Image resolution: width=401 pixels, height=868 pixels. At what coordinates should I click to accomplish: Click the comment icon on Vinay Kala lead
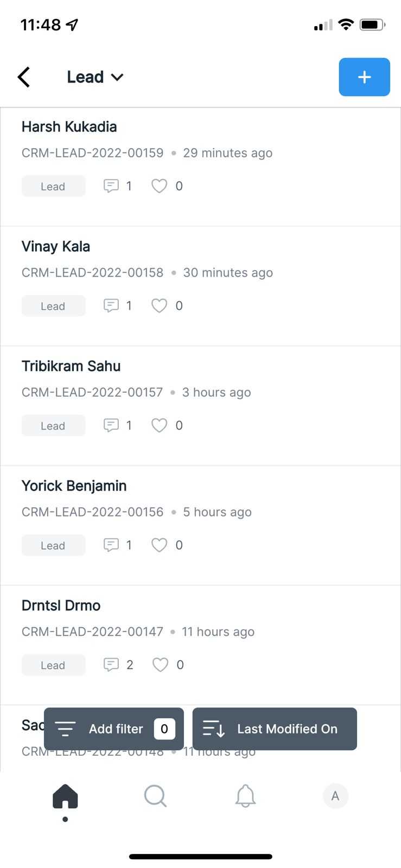[111, 306]
